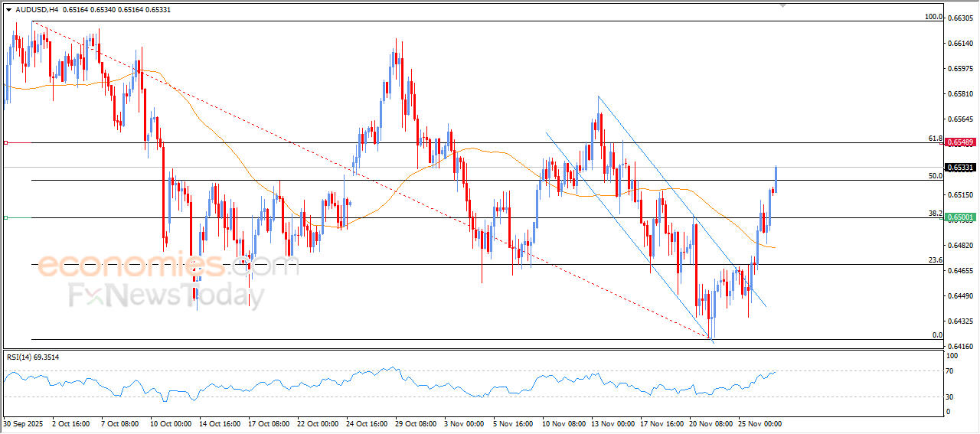The image size is (980, 434).
Task: Select the 38.2 Fibonacci level label
Action: click(934, 214)
